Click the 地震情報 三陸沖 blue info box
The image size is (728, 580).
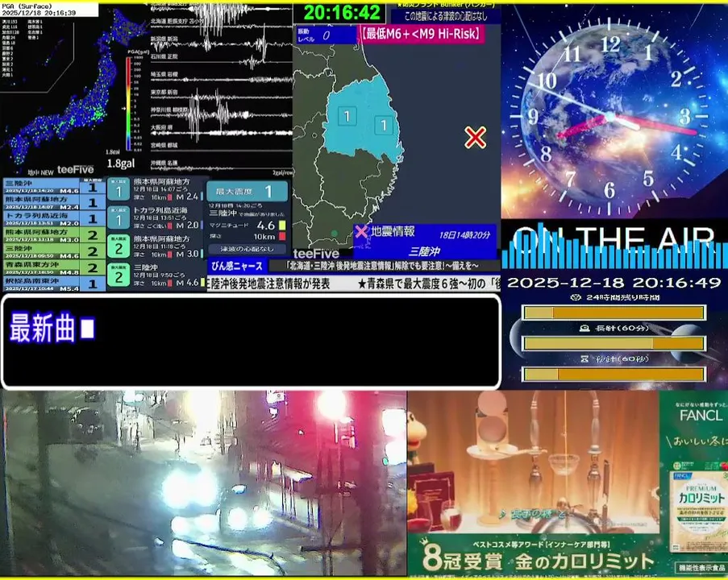(425, 241)
